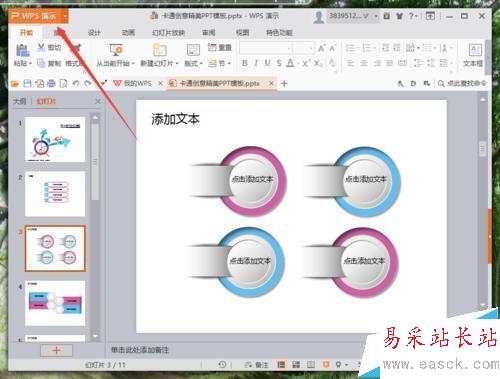
Task: Select slide 2 thumbnail
Action: point(55,194)
